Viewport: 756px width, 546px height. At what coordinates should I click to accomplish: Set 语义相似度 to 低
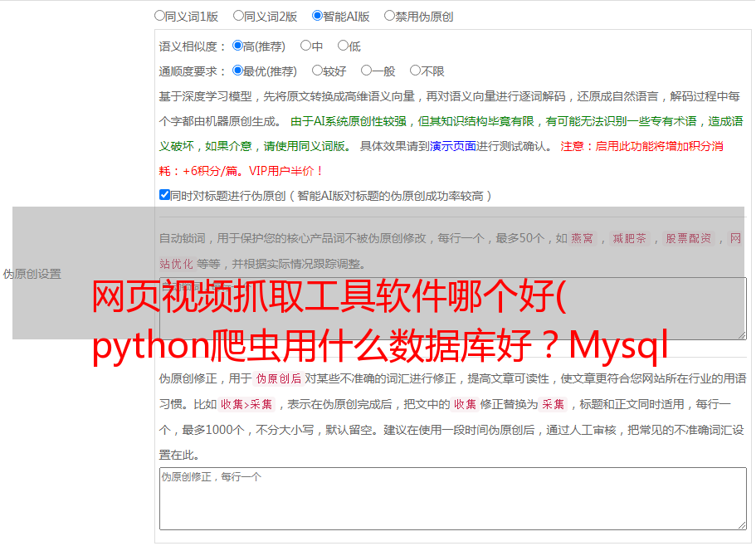tap(343, 46)
